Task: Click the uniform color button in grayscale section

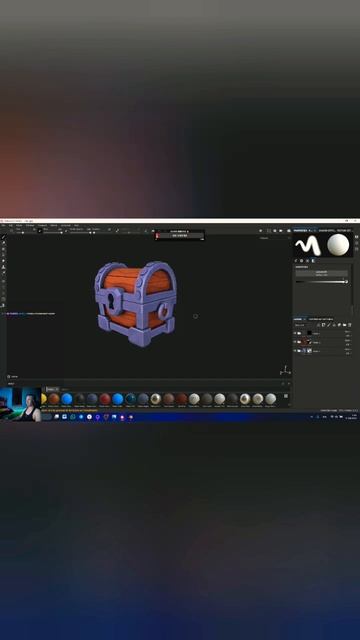Action: coord(322,273)
